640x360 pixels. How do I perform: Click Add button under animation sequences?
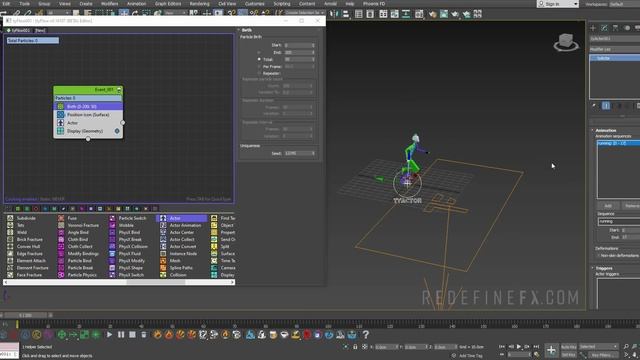tap(608, 205)
